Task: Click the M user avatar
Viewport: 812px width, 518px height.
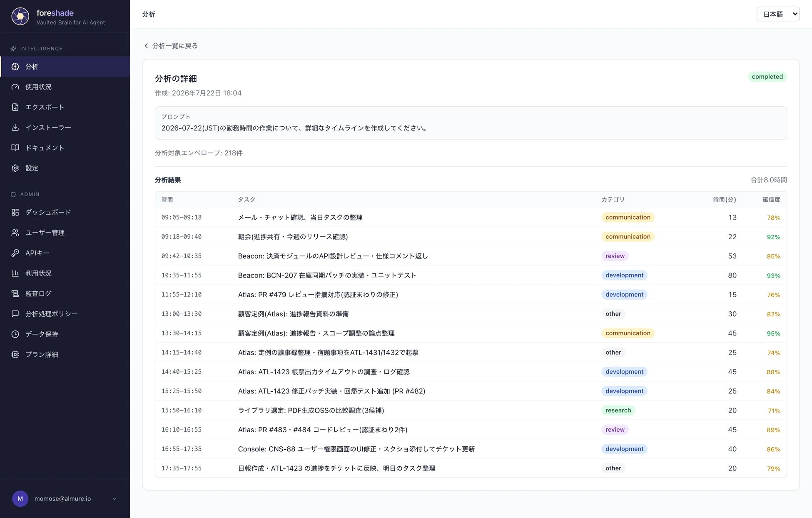Action: tap(20, 498)
